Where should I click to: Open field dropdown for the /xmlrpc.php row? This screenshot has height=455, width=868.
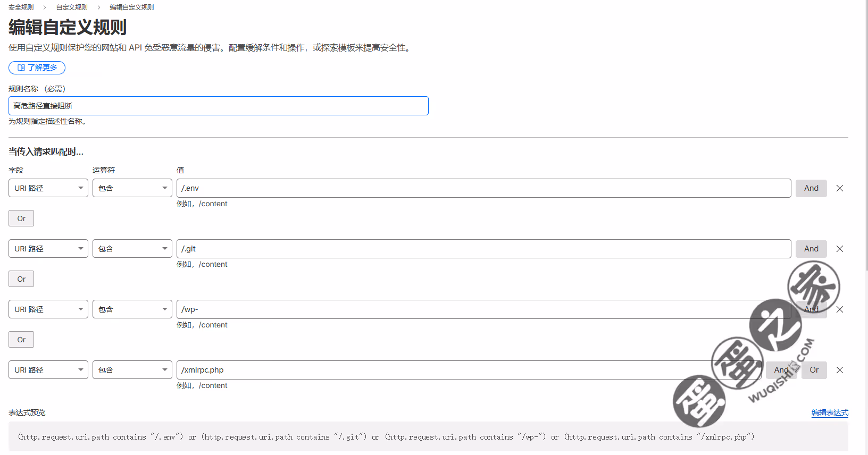tap(48, 370)
